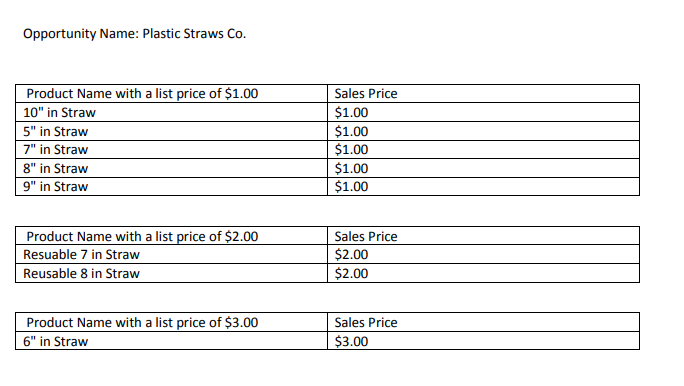The height and width of the screenshot is (386, 684).
Task: Click the Opportunity Name heading text
Action: (134, 34)
